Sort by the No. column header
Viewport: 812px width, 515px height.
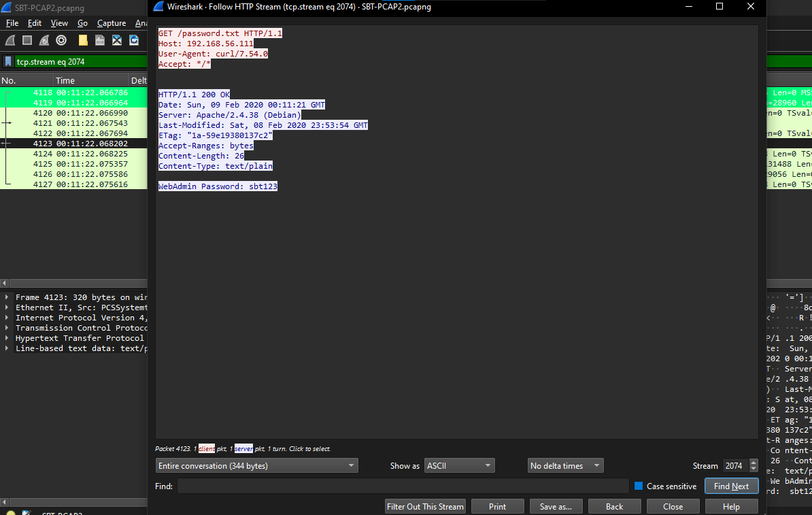pyautogui.click(x=27, y=80)
